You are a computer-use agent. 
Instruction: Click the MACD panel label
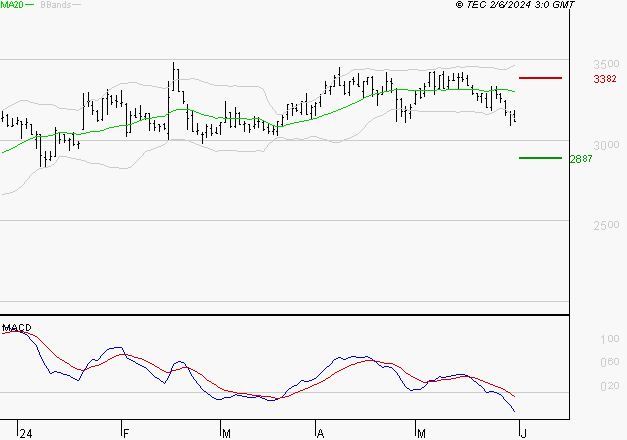[17, 328]
